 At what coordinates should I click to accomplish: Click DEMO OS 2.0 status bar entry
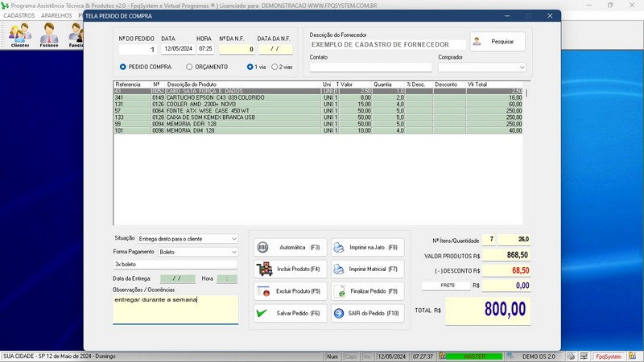pos(539,356)
